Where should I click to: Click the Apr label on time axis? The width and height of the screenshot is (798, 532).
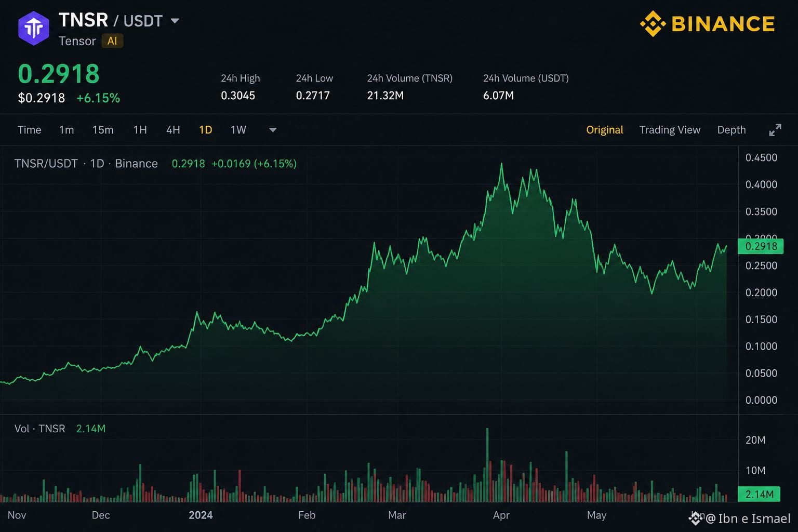501,515
